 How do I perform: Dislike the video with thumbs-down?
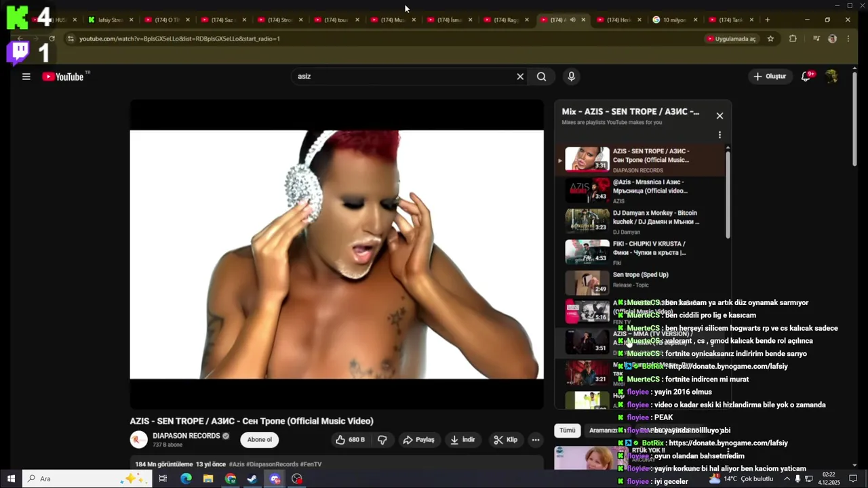tap(382, 440)
